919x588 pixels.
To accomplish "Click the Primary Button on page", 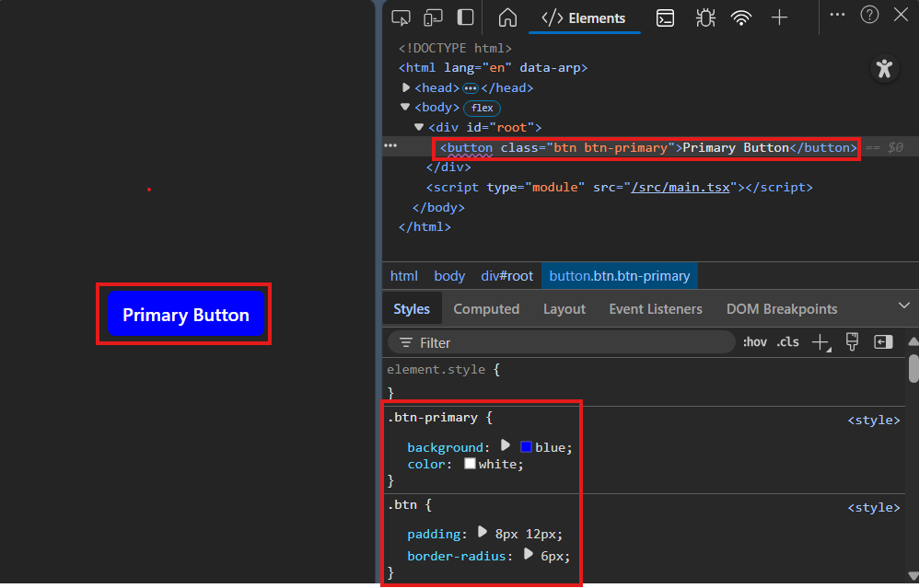I will [x=186, y=314].
